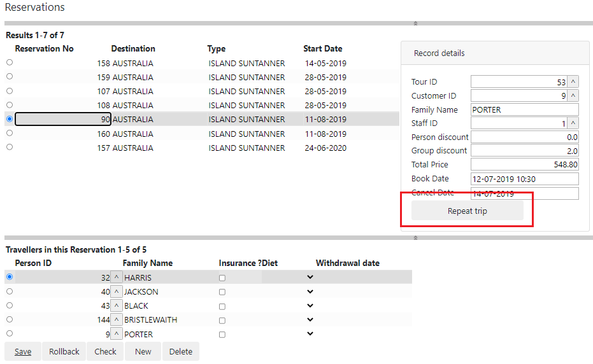The height and width of the screenshot is (364, 593).
Task: Click lookup caret next to Person ID 144
Action: pos(117,319)
